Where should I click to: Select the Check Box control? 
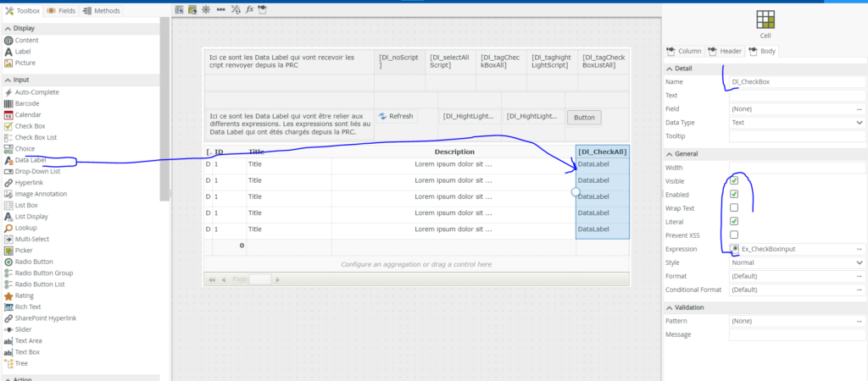(25, 126)
